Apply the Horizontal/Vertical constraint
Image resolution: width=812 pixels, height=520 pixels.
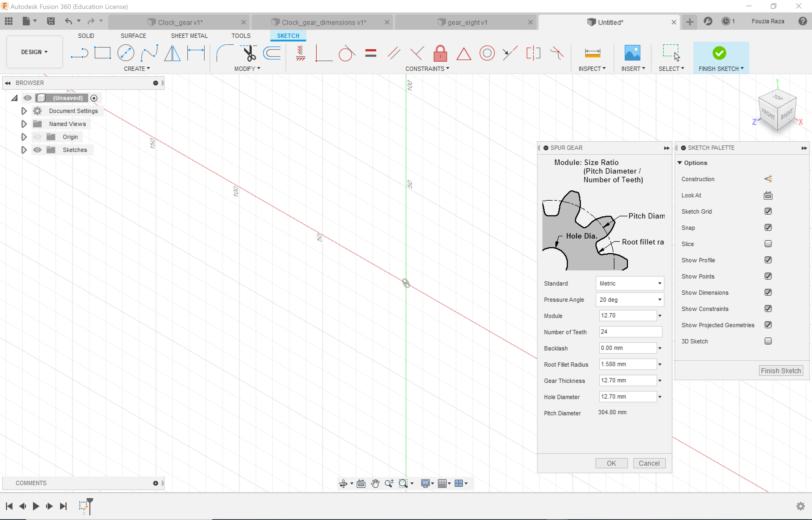tap(300, 53)
